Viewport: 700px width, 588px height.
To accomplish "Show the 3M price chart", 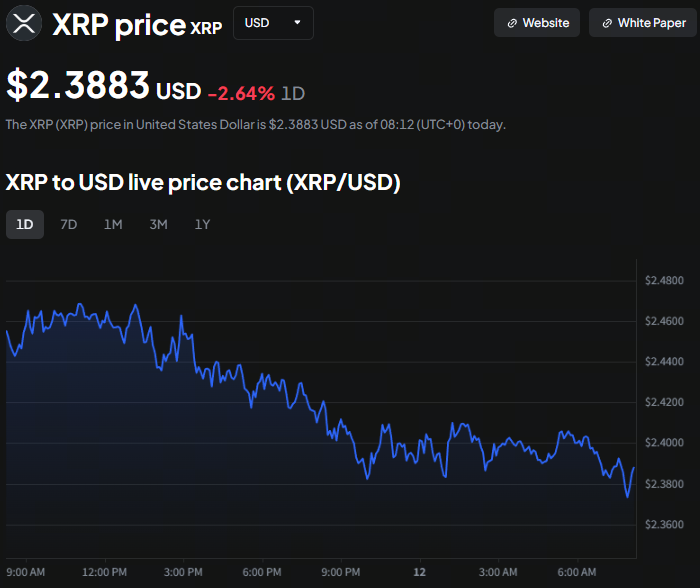I will tap(158, 224).
